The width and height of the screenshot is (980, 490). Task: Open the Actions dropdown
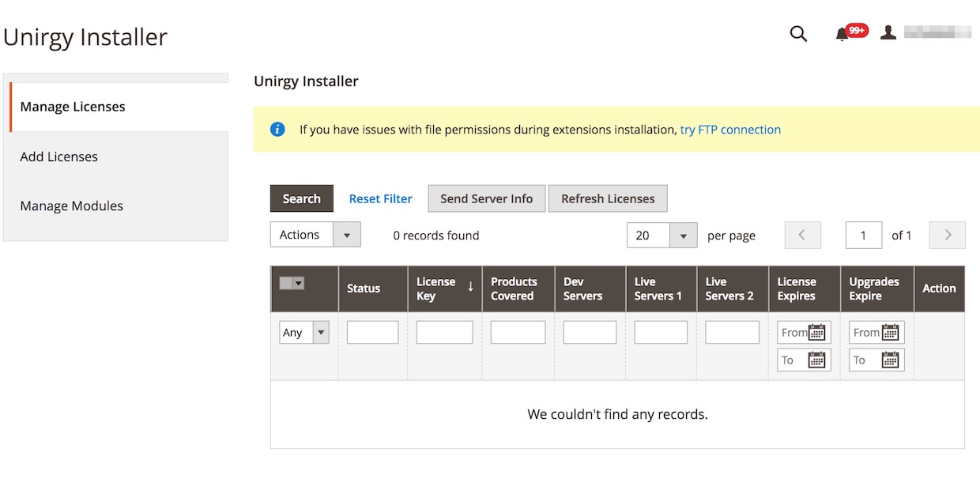315,235
